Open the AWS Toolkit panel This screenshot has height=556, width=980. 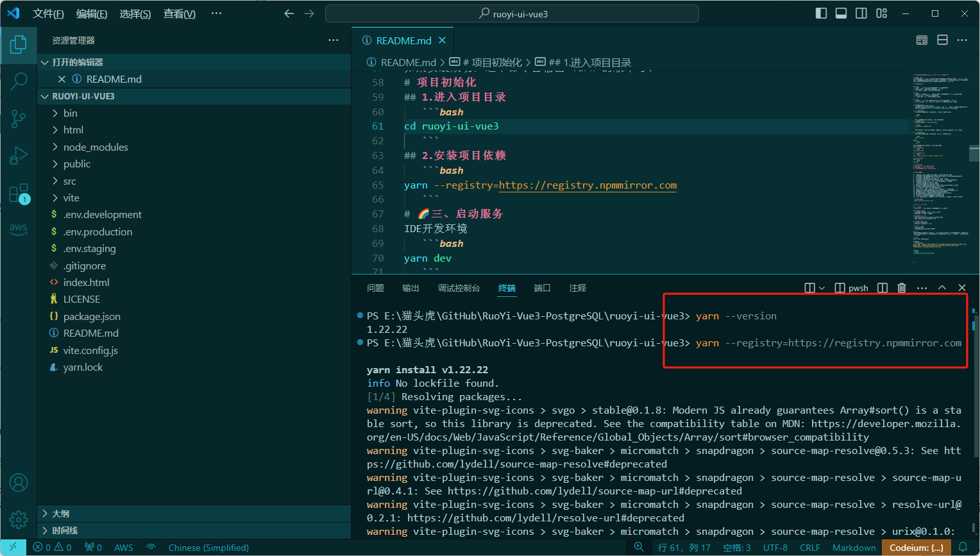click(x=19, y=229)
